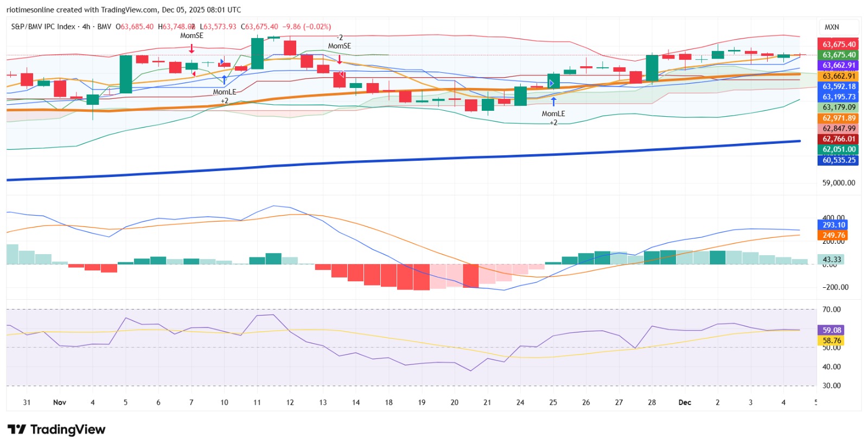
Task: Click the green 63,675.40 price label
Action: (838, 55)
